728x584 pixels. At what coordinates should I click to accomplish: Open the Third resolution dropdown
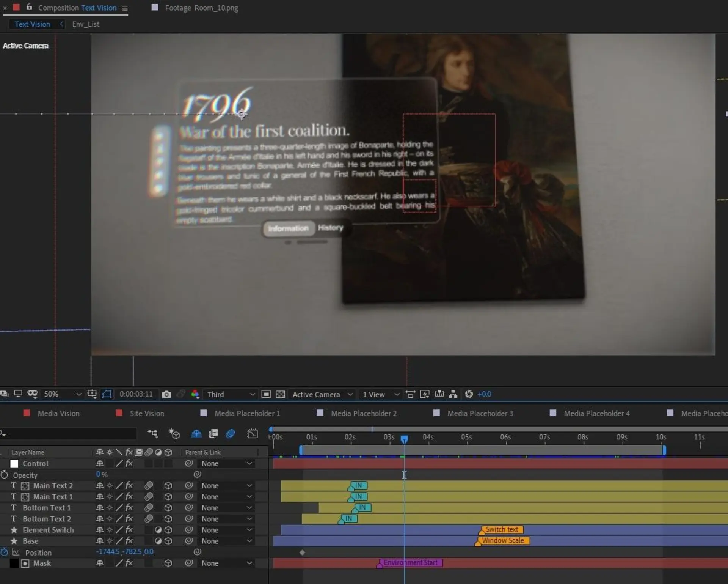[x=230, y=394]
